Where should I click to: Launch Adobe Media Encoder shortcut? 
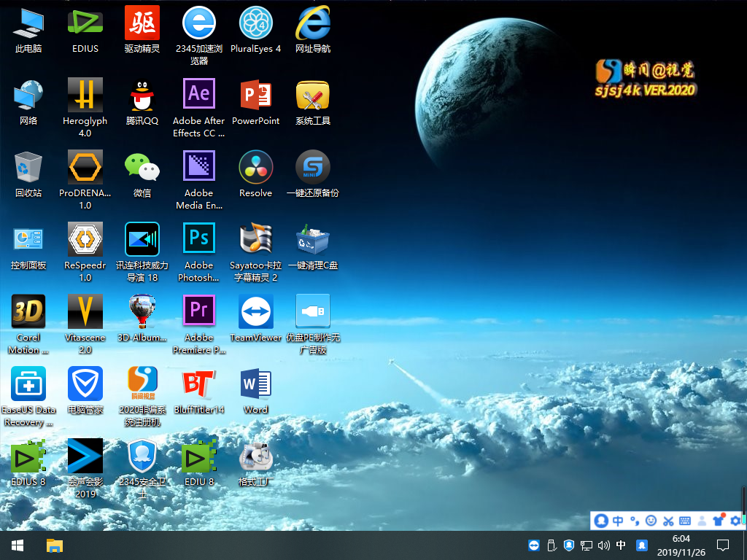click(x=198, y=166)
